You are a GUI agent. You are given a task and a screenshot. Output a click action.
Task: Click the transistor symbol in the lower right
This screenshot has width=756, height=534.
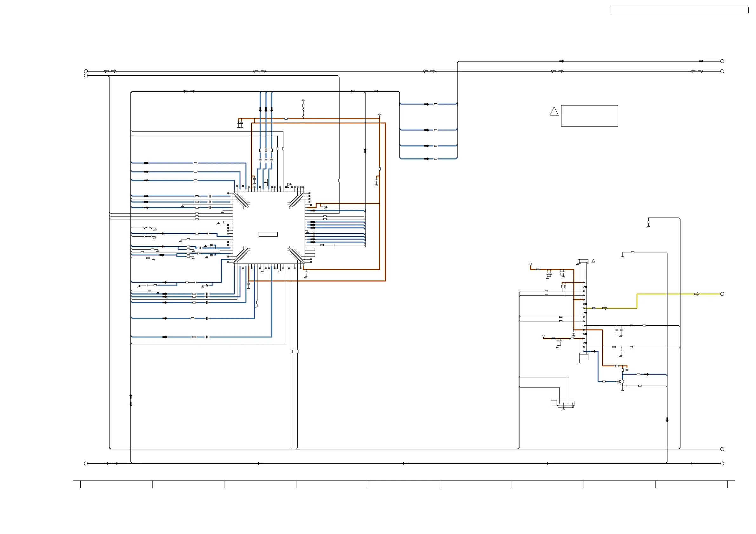click(x=621, y=382)
